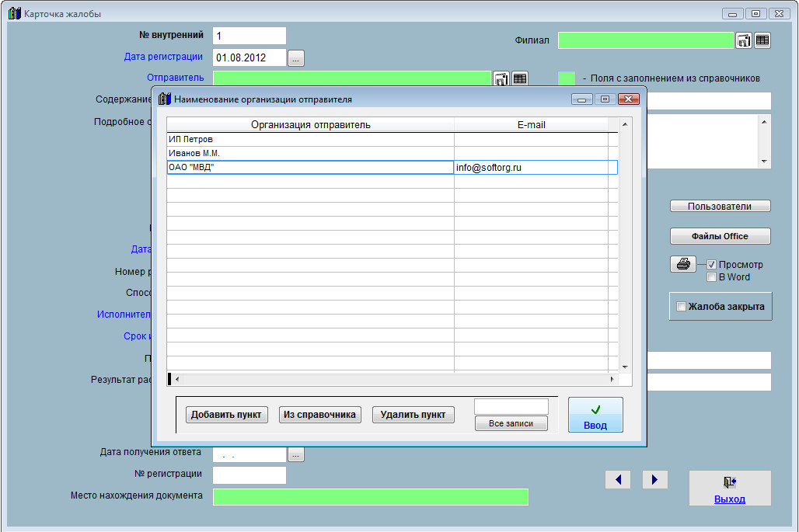Click the E-mail column header
The width and height of the screenshot is (799, 532).
531,125
